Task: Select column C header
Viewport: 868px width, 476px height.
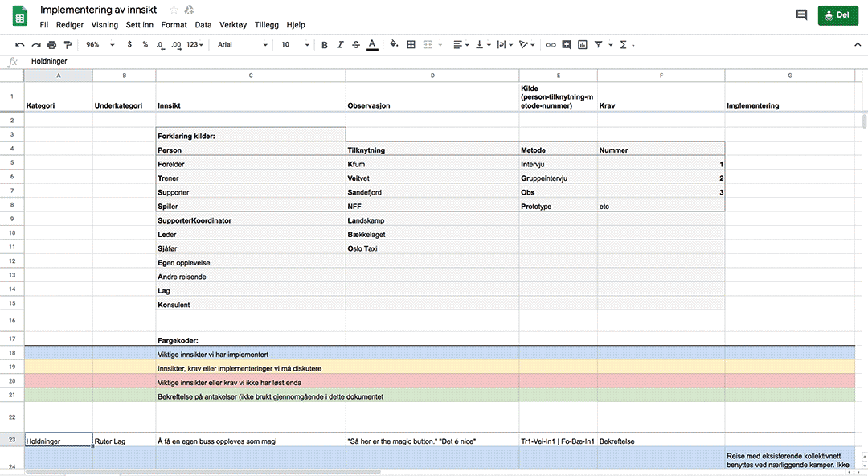Action: point(251,76)
